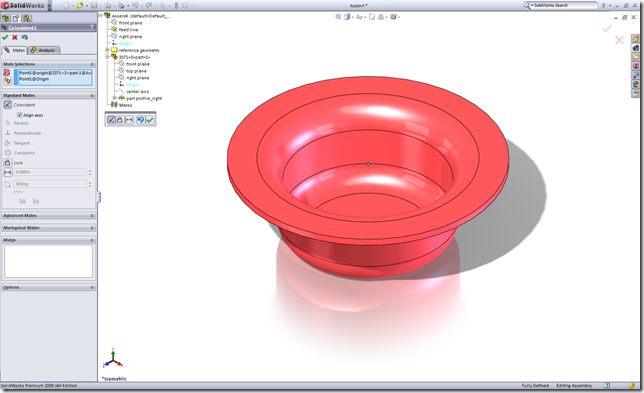This screenshot has height=393, width=644.
Task: Open SolidWorks Resources house icon in task pane
Action: 635,39
